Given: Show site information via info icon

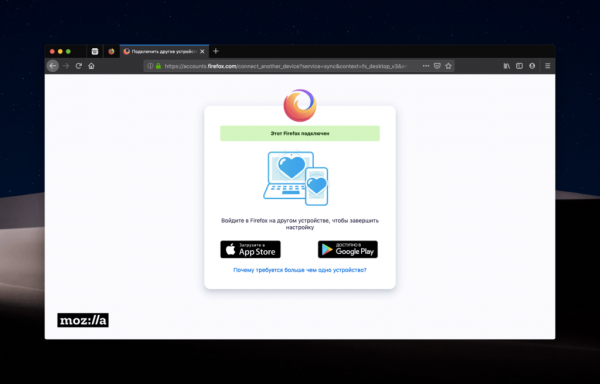Looking at the screenshot, I should click(150, 66).
